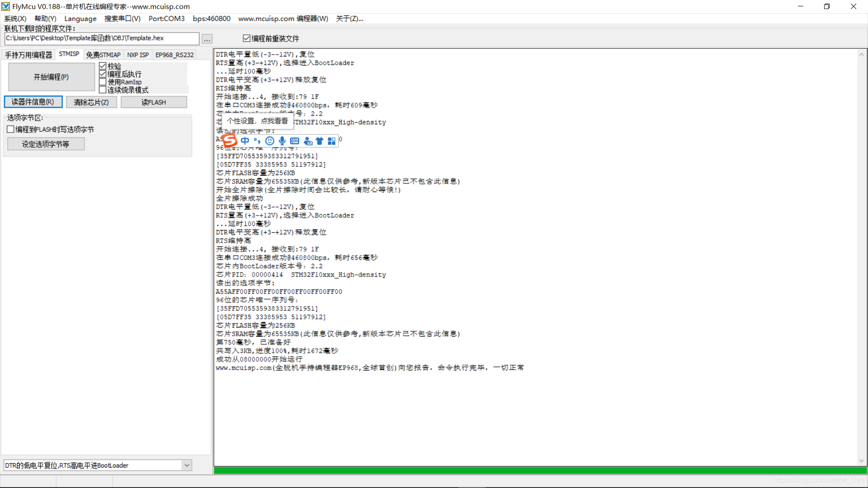Activate voice input microphone icon
Image resolution: width=868 pixels, height=488 pixels.
click(282, 141)
